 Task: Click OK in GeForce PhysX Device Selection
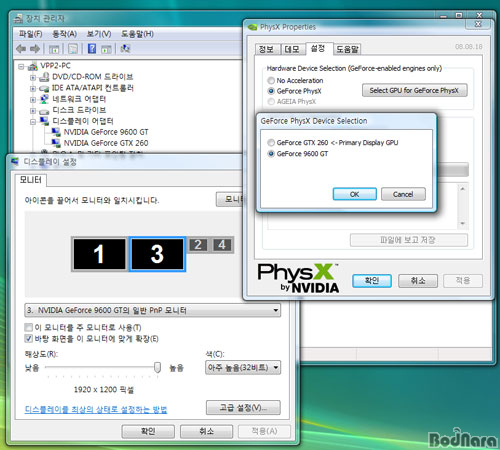355,194
